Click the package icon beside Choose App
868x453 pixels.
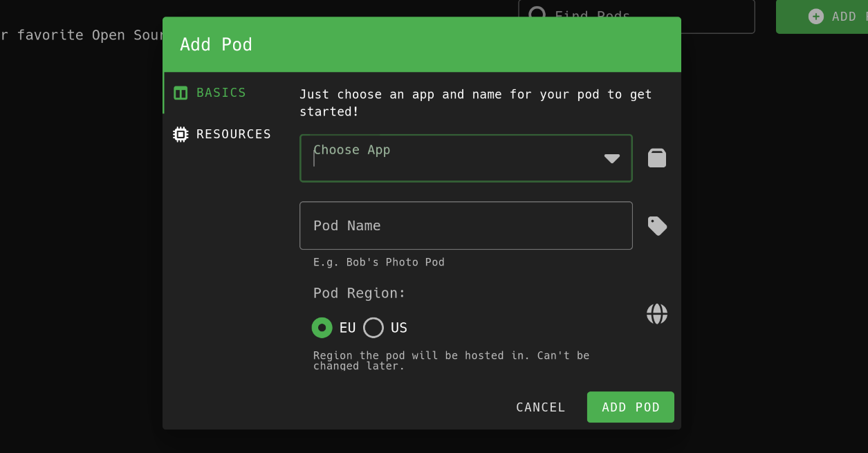point(656,158)
